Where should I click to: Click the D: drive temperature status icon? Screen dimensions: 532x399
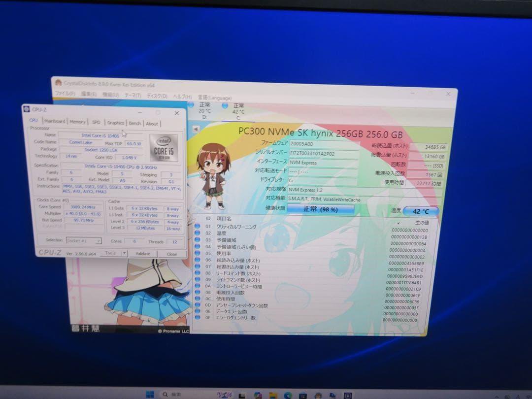190,105
